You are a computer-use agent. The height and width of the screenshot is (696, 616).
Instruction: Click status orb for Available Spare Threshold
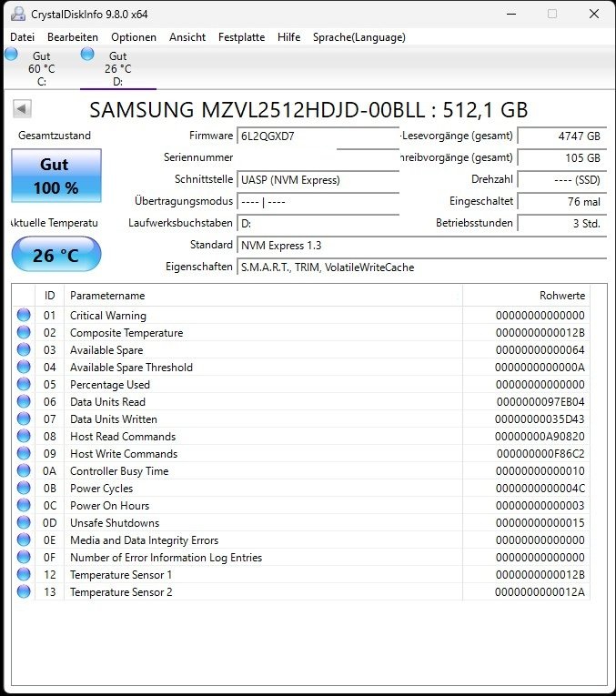coord(24,367)
